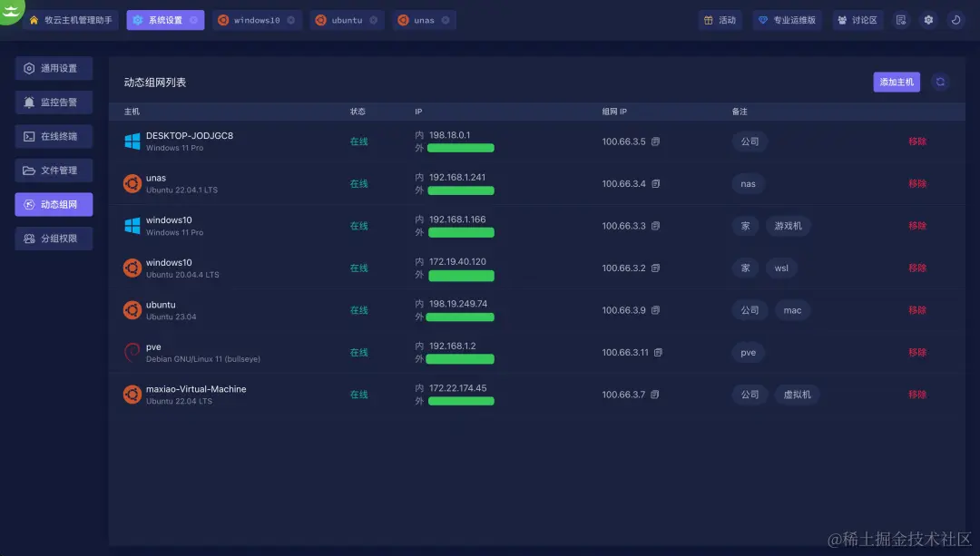The height and width of the screenshot is (556, 980).
Task: Toggle dark mode moon icon
Action: (x=955, y=20)
